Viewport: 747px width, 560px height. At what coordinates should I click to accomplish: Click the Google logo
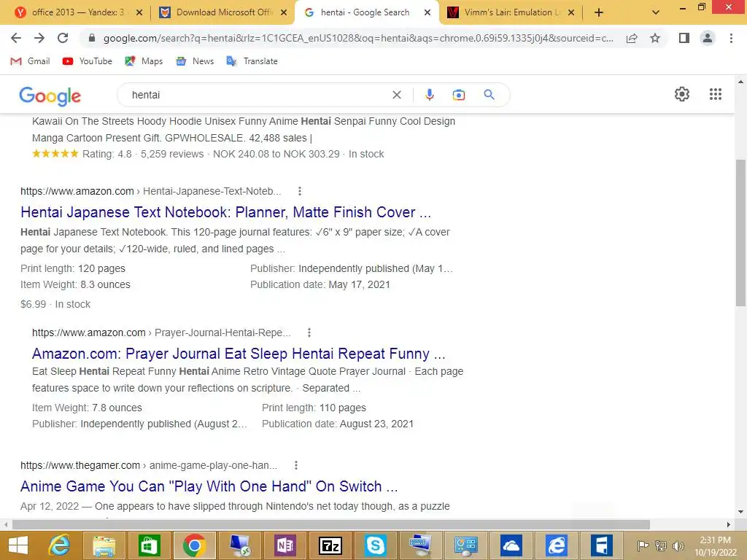tap(50, 96)
